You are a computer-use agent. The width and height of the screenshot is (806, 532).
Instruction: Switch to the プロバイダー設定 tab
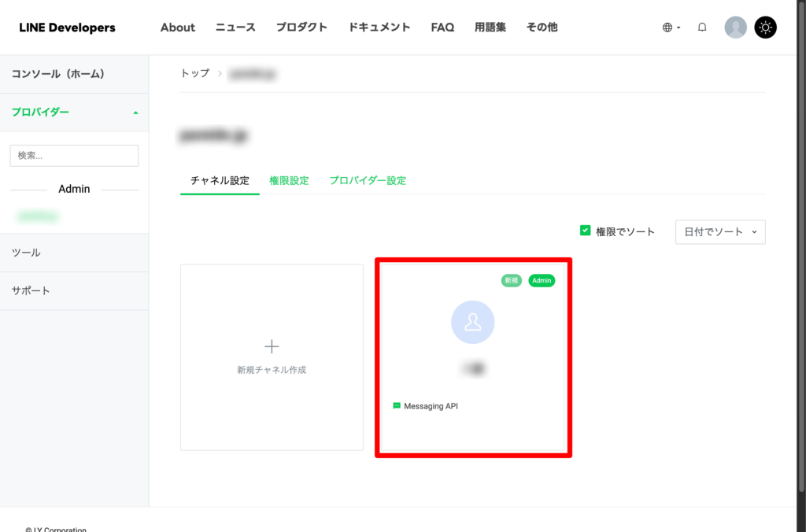[x=368, y=180]
